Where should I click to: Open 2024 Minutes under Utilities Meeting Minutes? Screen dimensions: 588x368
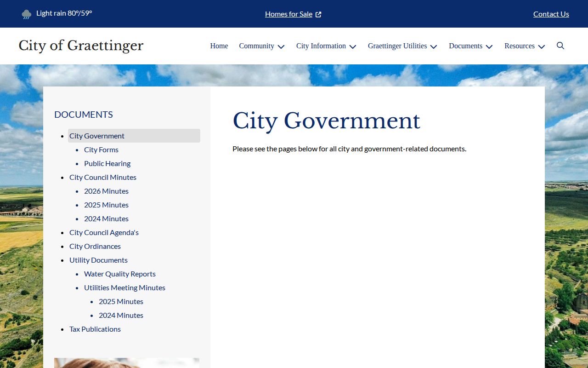point(121,315)
